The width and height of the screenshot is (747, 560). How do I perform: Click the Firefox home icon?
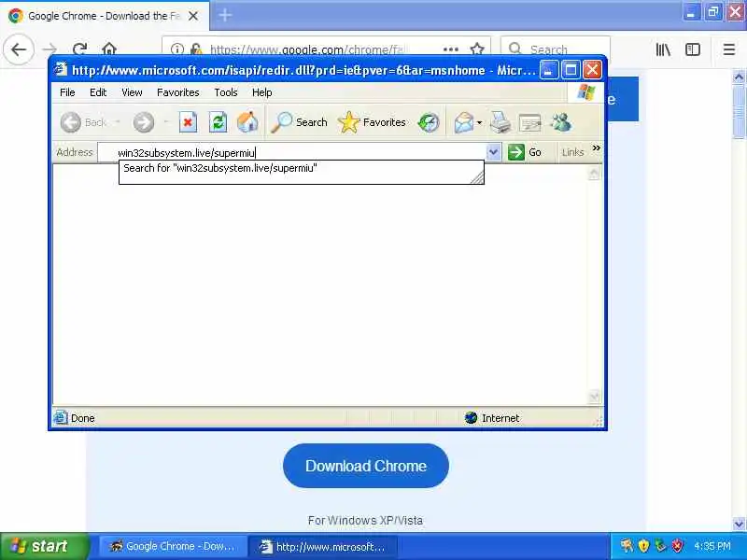pos(109,49)
